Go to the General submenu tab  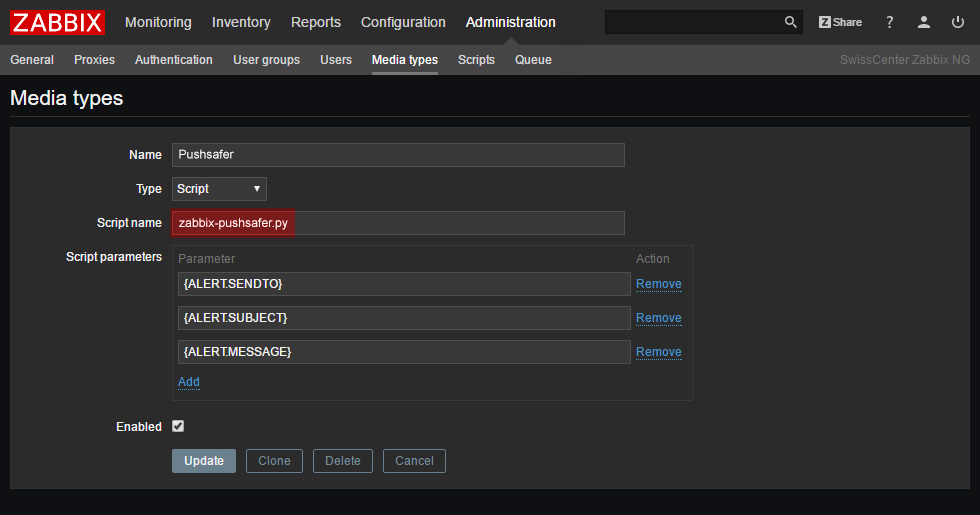point(32,60)
